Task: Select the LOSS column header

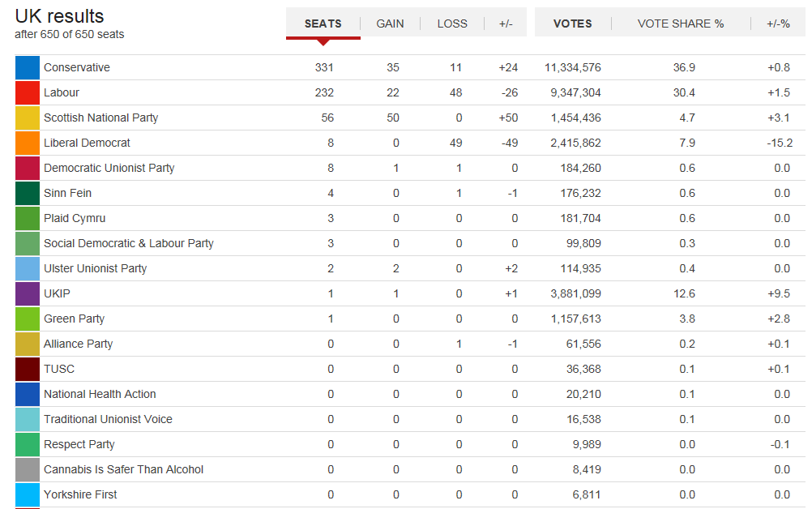Action: pyautogui.click(x=452, y=24)
